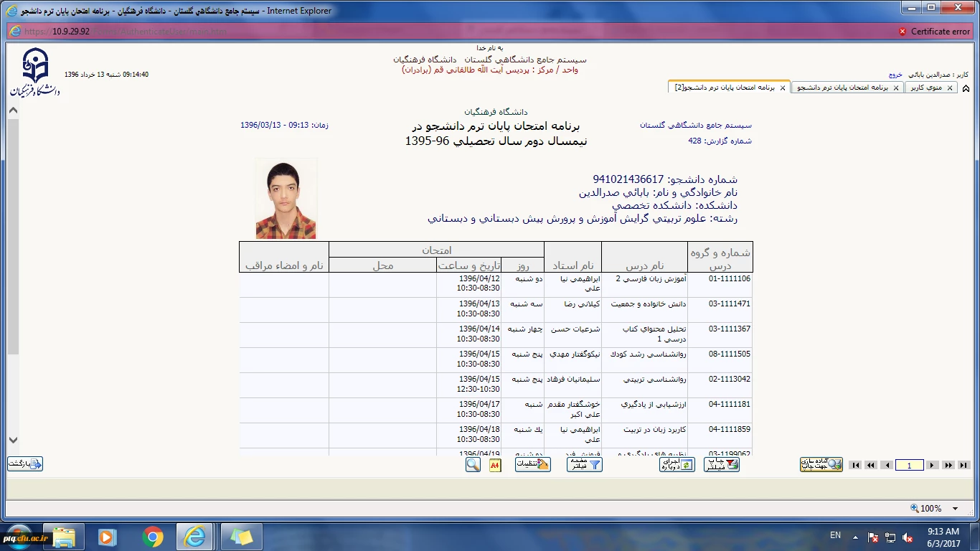Open Google Chrome from the taskbar
This screenshot has height=551, width=980.
click(152, 537)
